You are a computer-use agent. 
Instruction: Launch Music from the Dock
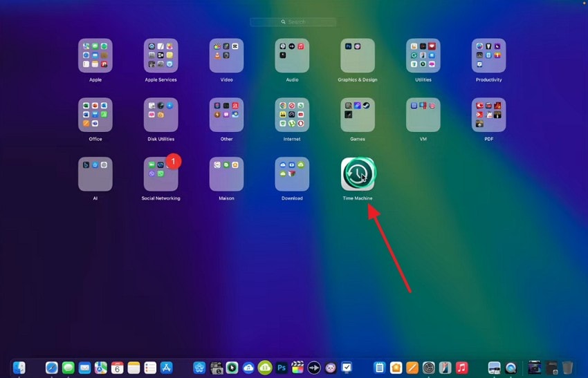coord(461,368)
